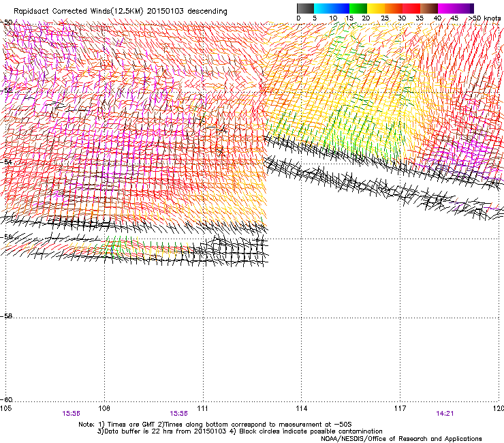Click the gray 0-5 knots color bar segment
Image resolution: width=504 pixels, height=443 pixels.
pos(305,8)
